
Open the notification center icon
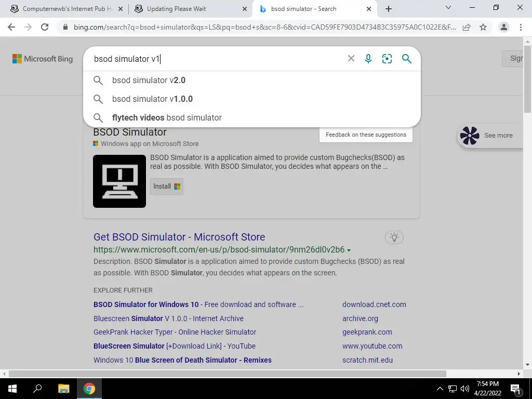(x=515, y=389)
